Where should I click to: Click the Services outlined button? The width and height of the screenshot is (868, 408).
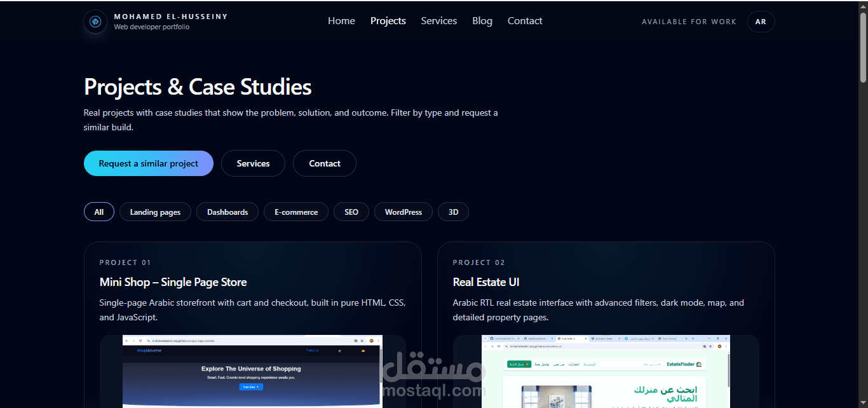pyautogui.click(x=253, y=163)
